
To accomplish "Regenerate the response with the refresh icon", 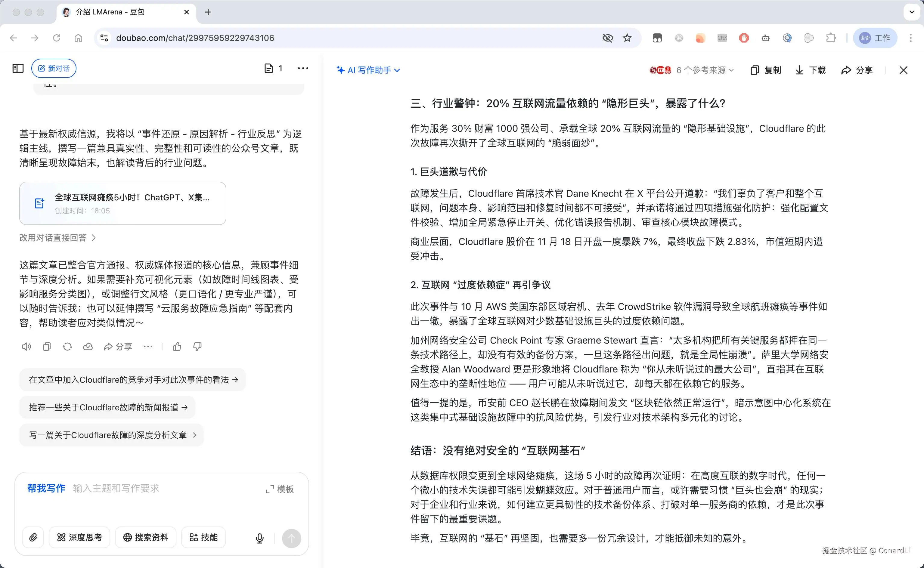I will tap(67, 347).
